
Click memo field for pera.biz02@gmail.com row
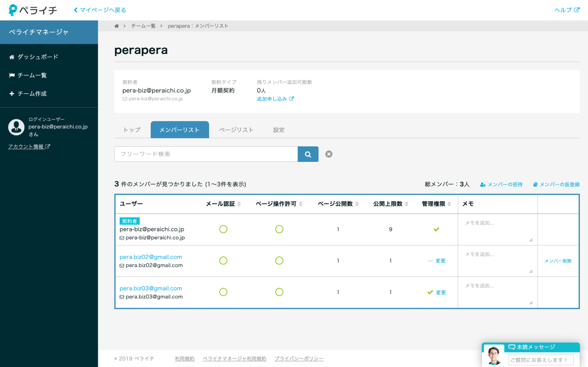[498, 261]
